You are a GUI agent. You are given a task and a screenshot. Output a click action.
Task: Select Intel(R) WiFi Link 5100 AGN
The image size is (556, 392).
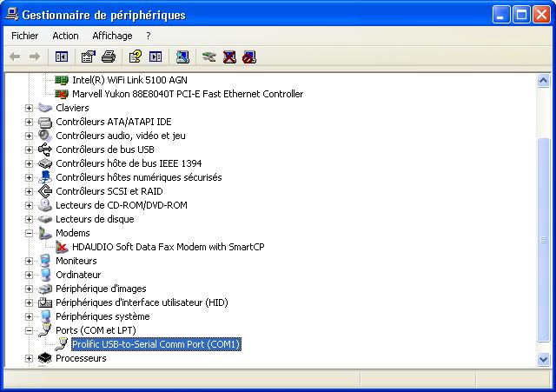point(129,80)
